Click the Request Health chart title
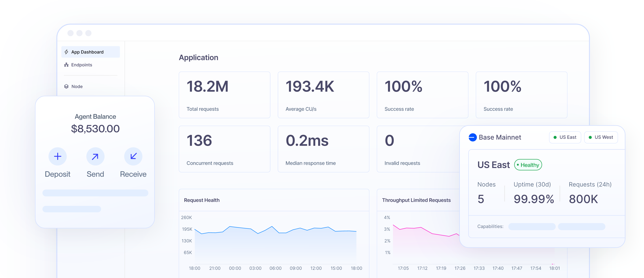This screenshot has width=644, height=278. coord(202,200)
